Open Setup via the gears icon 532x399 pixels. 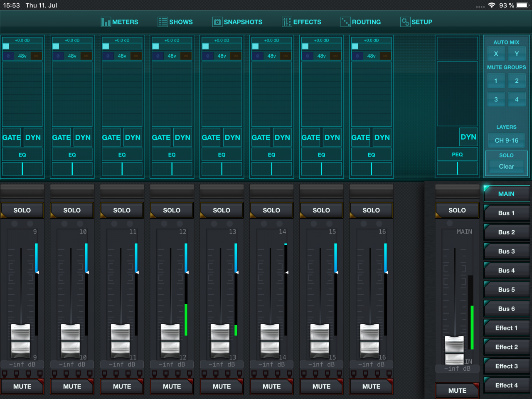tap(405, 22)
